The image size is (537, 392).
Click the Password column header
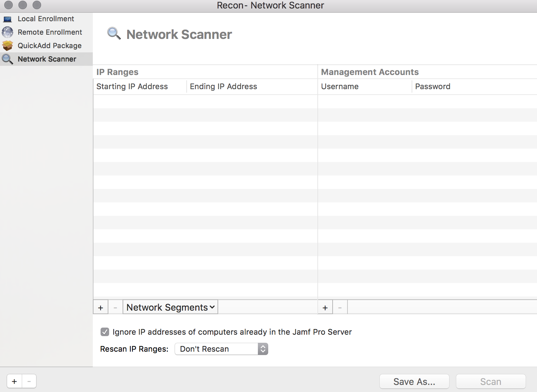pyautogui.click(x=474, y=86)
